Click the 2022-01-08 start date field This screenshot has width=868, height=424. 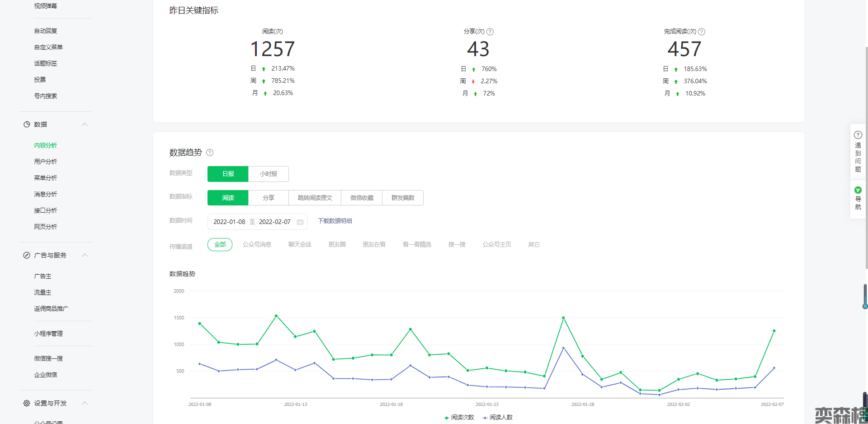[x=229, y=222]
